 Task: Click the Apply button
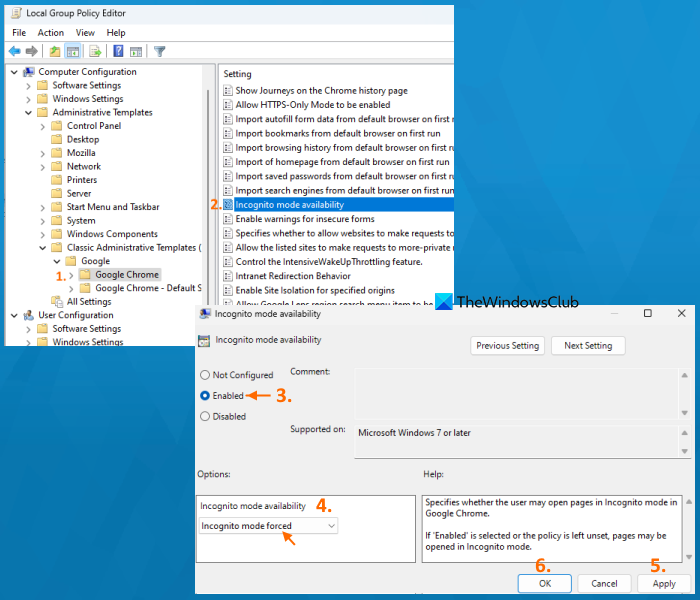click(x=664, y=583)
